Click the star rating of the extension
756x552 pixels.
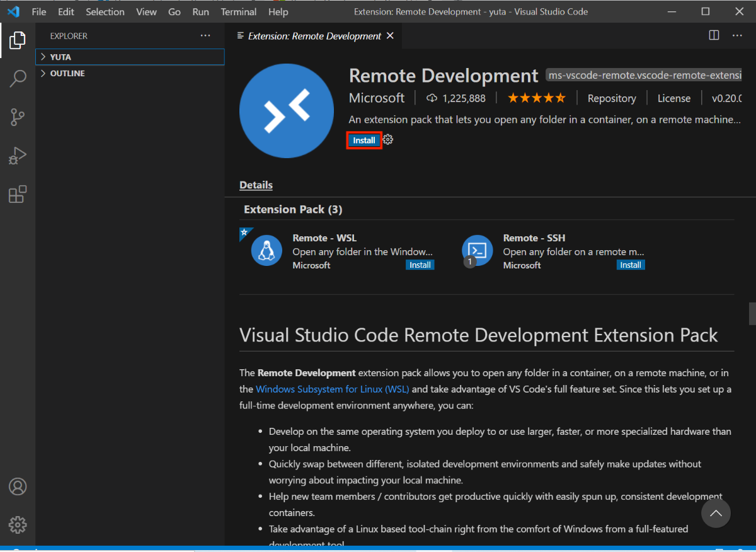[537, 98]
